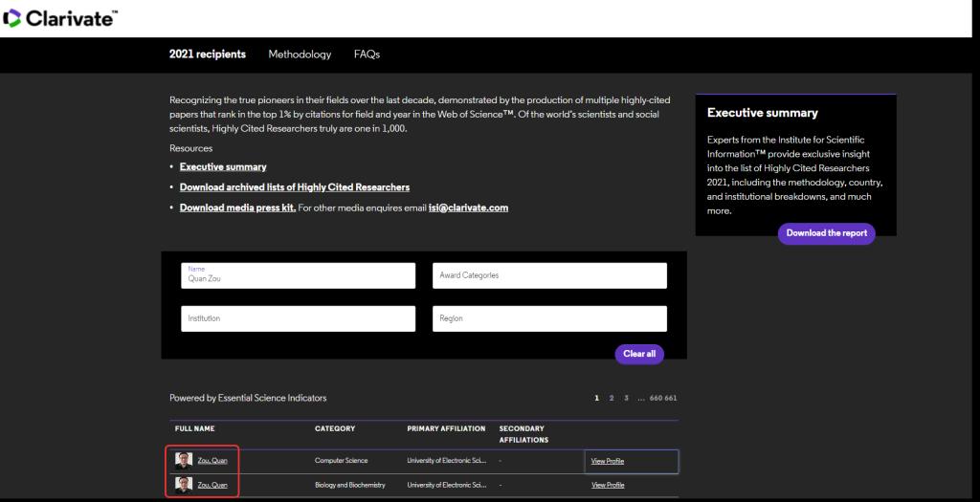Screen dimensions: 980x502
Task: Open Download archived lists of Highly Cited Researchers
Action: tap(295, 187)
